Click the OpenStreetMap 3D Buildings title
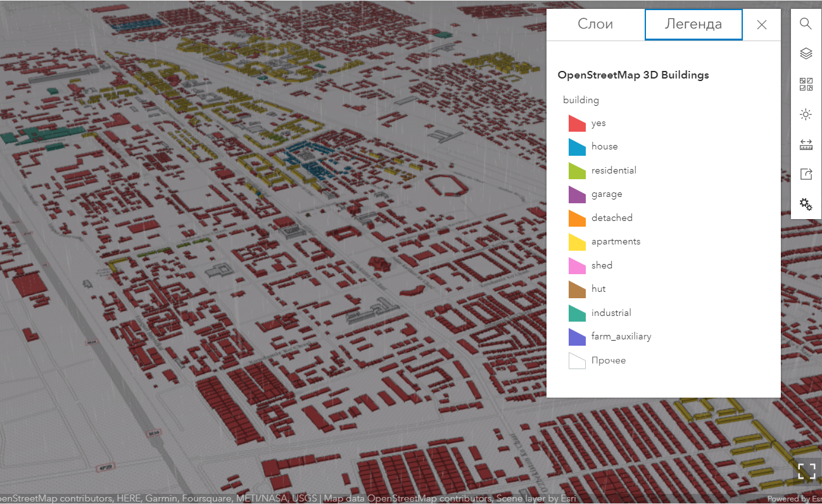 [x=633, y=75]
